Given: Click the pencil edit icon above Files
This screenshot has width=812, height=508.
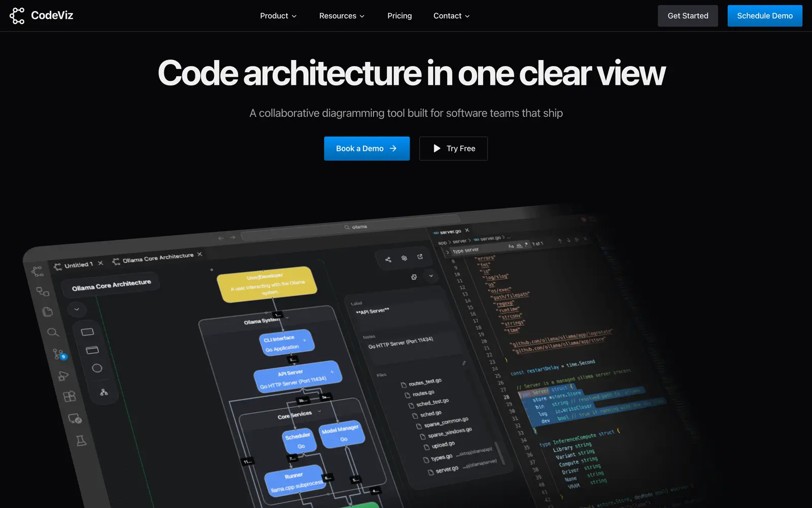Looking at the screenshot, I should click(464, 363).
